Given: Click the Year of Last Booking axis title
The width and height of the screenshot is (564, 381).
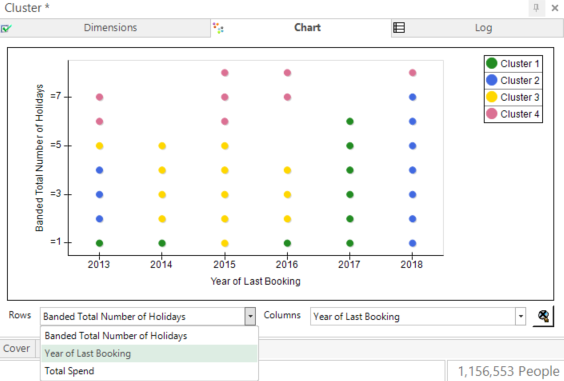Looking at the screenshot, I should coord(255,281).
